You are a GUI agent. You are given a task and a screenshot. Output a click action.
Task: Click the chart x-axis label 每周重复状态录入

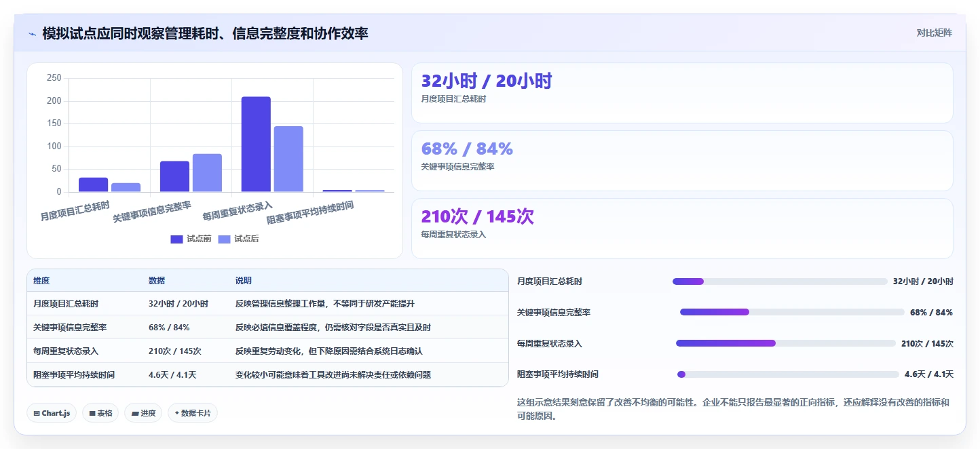tap(238, 211)
